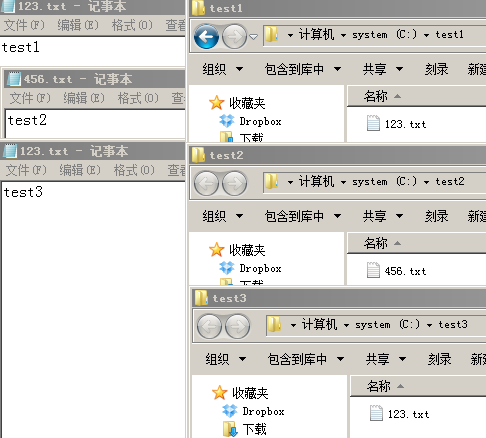The image size is (486, 438).
Task: Click Forward arrow in test1 explorer window
Action: (x=234, y=36)
